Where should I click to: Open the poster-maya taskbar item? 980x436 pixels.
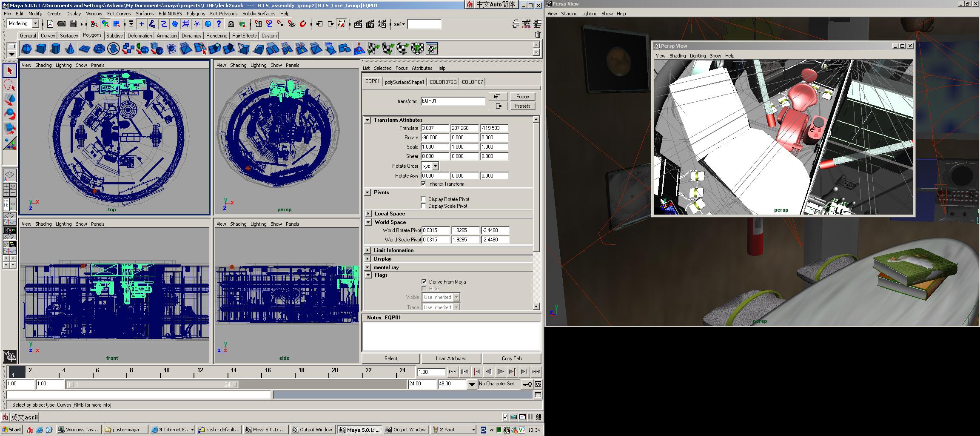[126, 430]
